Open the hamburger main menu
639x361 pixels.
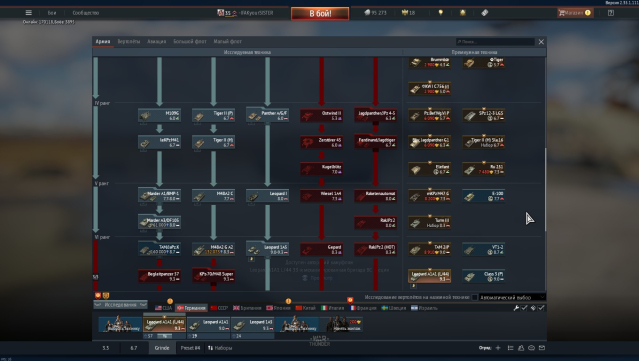coord(29,13)
